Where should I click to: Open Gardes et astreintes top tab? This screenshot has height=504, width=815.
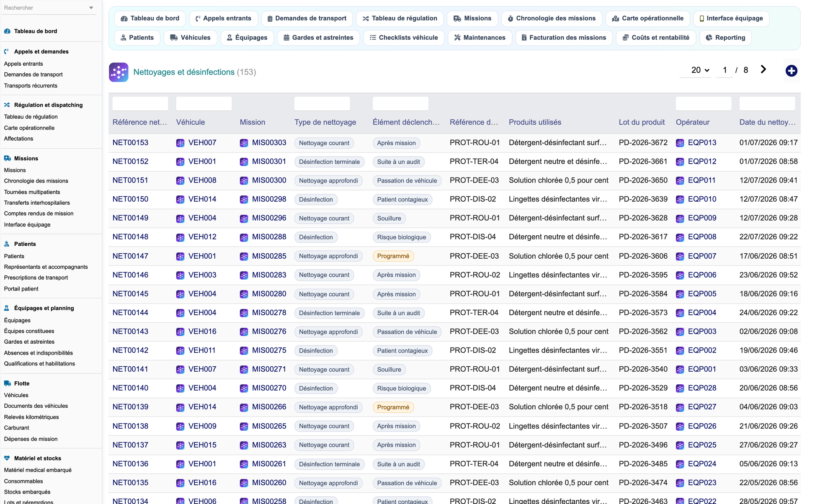(318, 38)
